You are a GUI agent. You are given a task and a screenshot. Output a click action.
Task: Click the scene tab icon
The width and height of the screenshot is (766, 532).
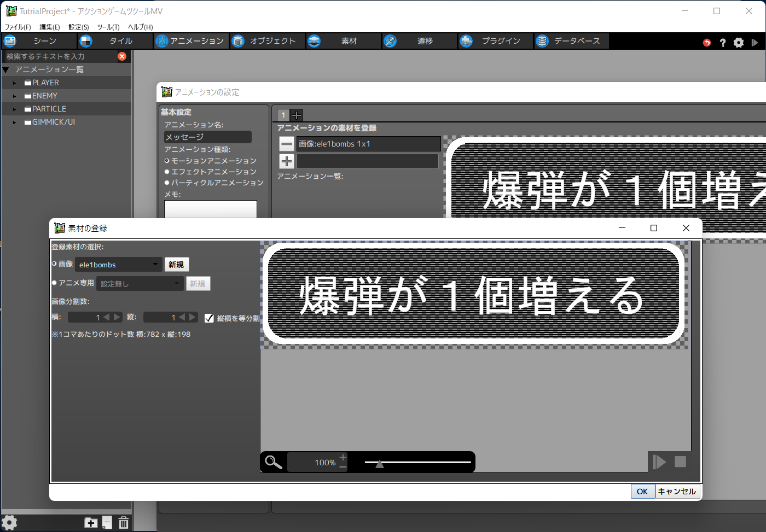click(10, 41)
